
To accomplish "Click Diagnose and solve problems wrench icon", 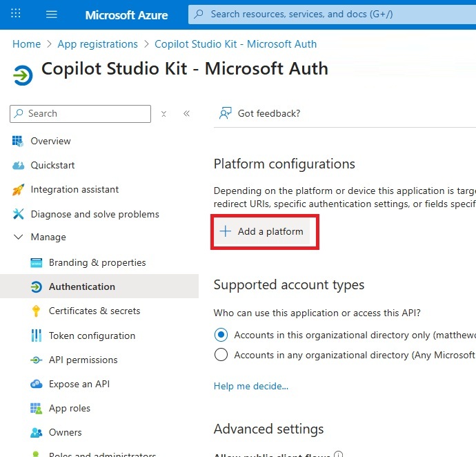I will tap(18, 214).
